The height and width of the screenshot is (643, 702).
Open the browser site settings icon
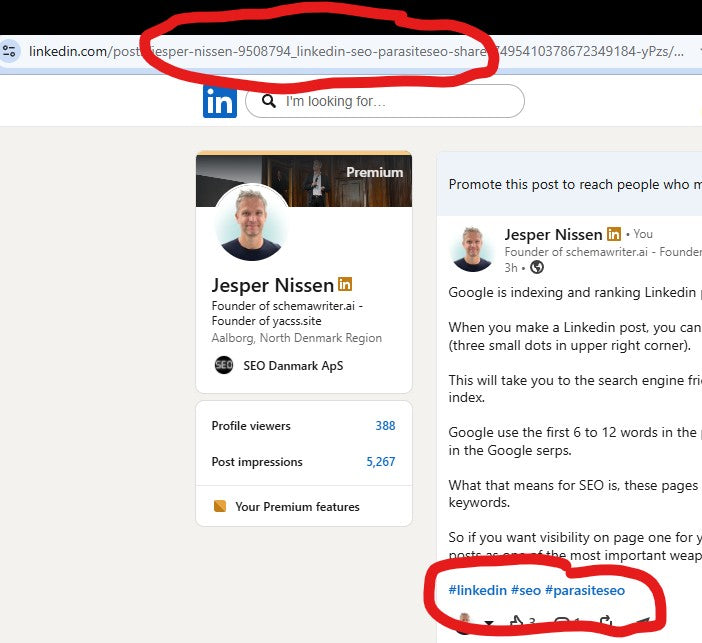point(9,51)
